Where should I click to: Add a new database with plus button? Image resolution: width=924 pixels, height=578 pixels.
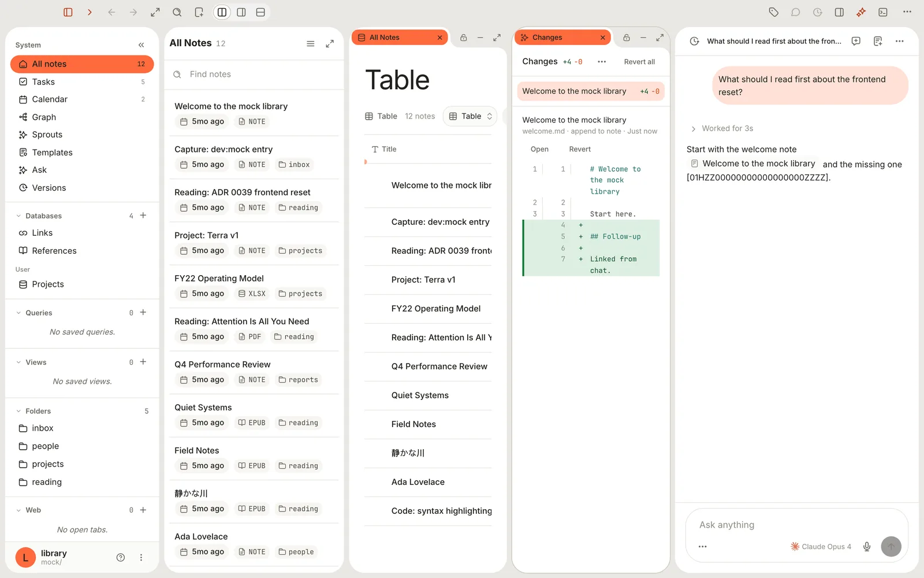click(143, 216)
